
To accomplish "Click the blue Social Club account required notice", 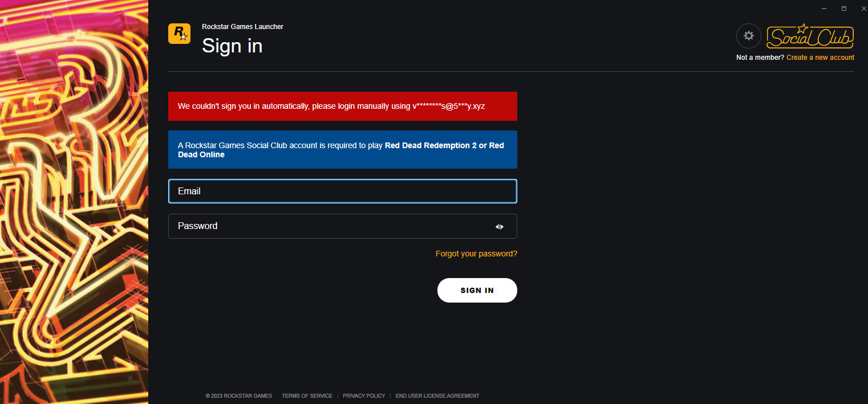I will point(343,150).
